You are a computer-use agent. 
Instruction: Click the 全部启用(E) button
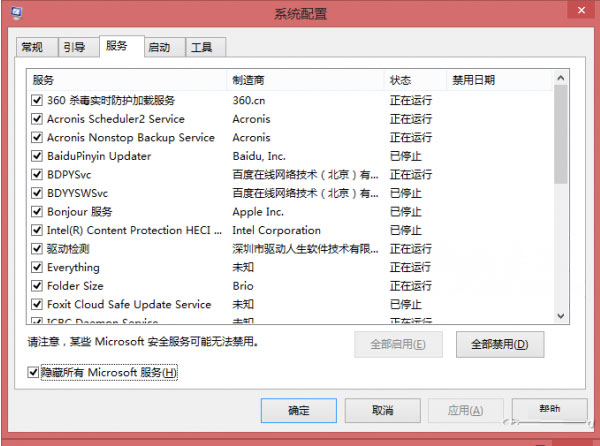click(x=398, y=344)
